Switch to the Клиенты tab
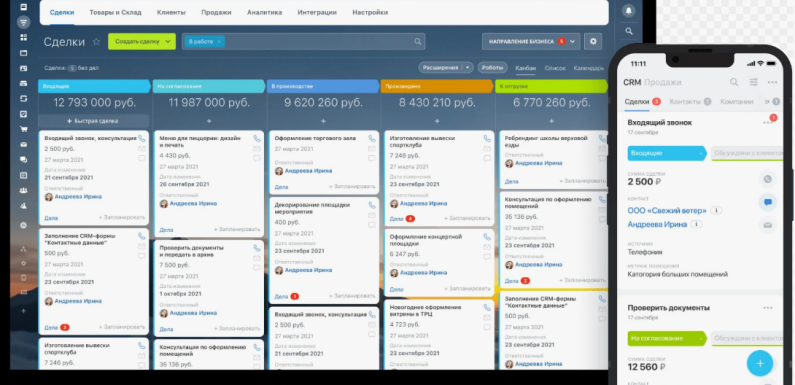Viewport: 795px width, 385px height. [171, 12]
